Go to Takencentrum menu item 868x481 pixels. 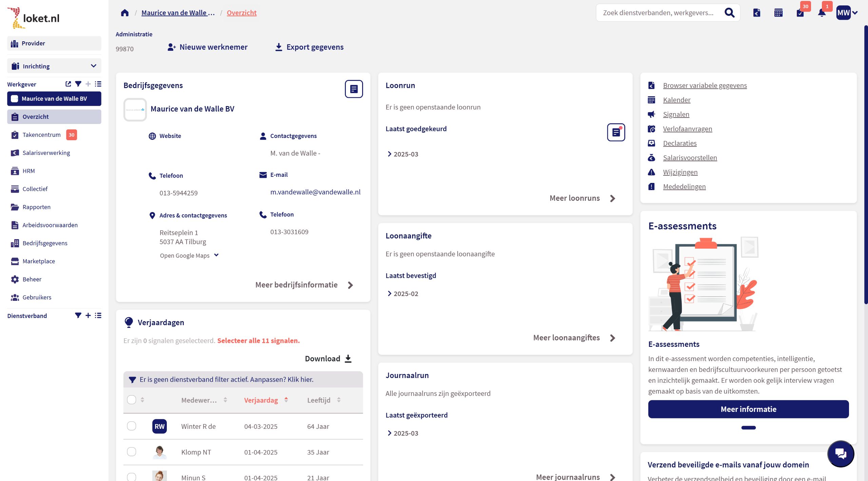(x=41, y=135)
